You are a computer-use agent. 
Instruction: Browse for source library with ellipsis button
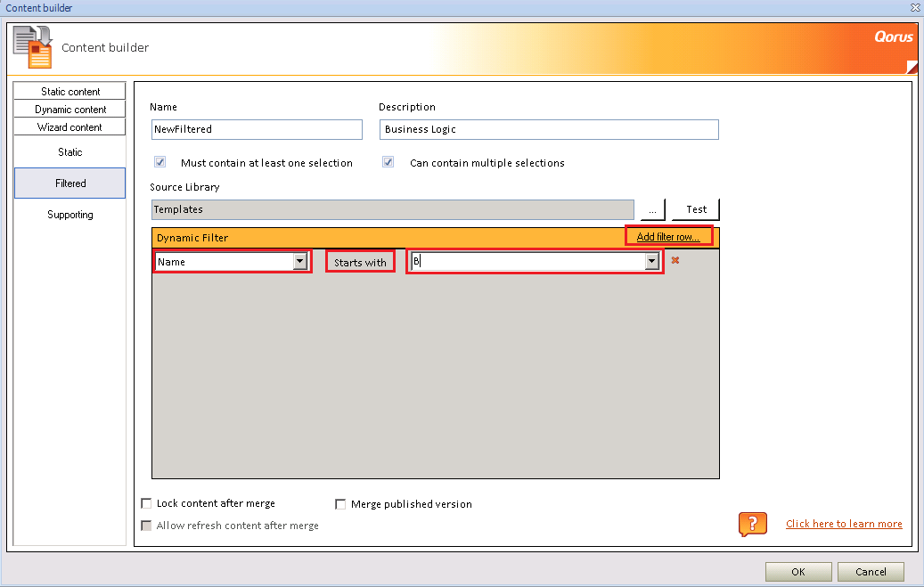coord(652,209)
